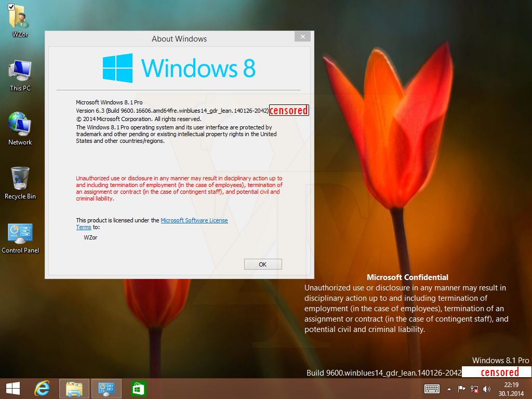Click 'Build 9600.winblues14_gdr_lean.140126-2042' desktop text
This screenshot has height=399, width=532.
(x=384, y=373)
